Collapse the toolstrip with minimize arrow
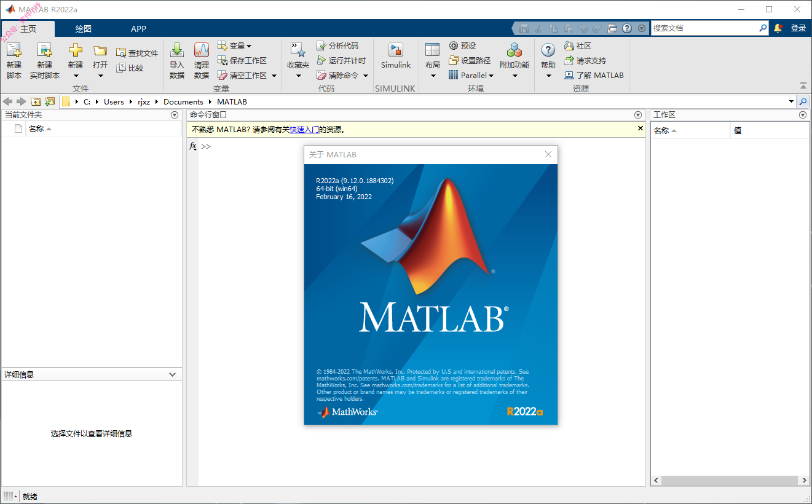 click(x=803, y=86)
